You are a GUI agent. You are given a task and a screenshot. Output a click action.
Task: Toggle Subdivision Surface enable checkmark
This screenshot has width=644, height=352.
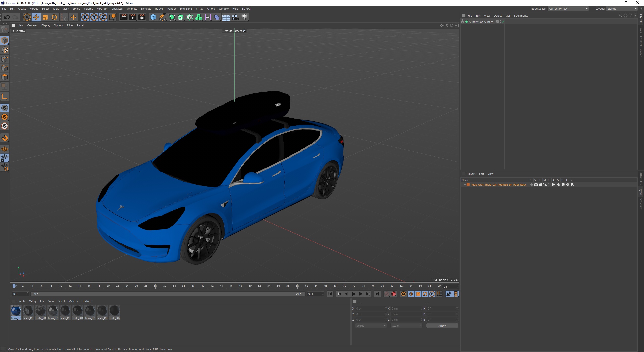(x=503, y=22)
